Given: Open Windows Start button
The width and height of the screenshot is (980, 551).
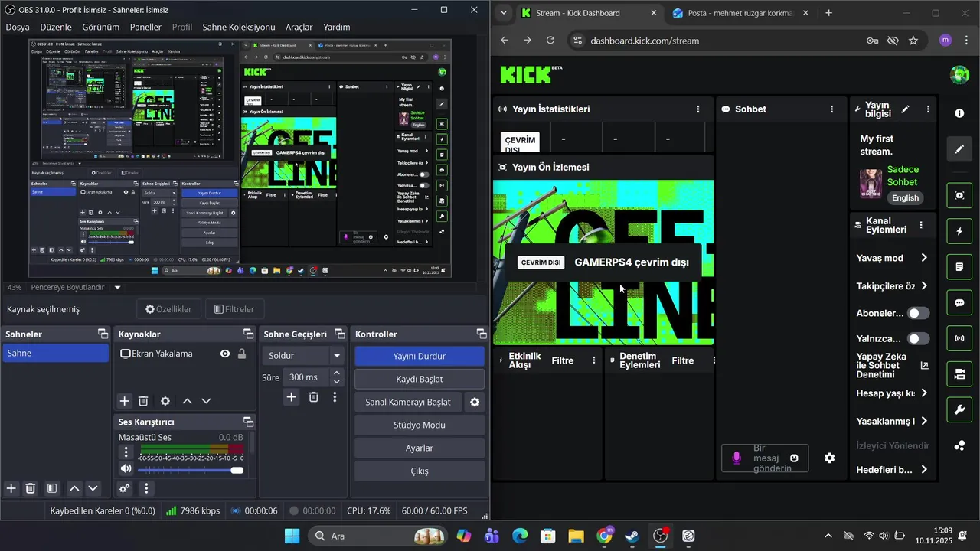Looking at the screenshot, I should [292, 536].
